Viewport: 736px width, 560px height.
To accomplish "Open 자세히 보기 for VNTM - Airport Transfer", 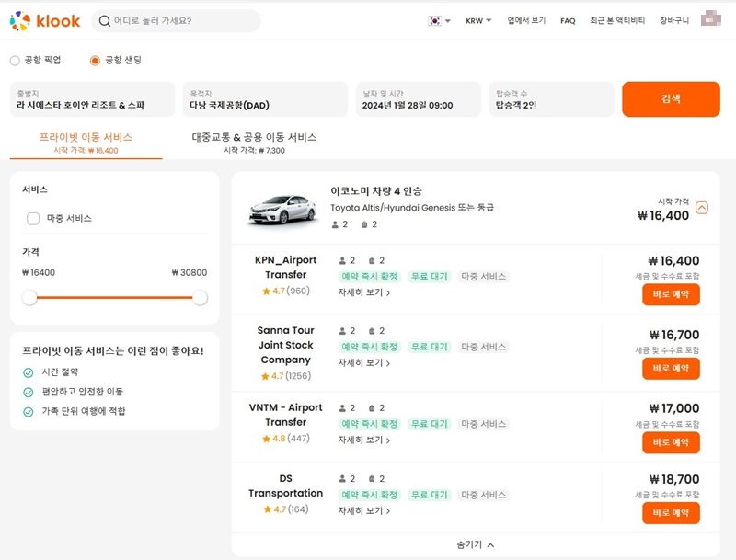I will click(x=364, y=440).
